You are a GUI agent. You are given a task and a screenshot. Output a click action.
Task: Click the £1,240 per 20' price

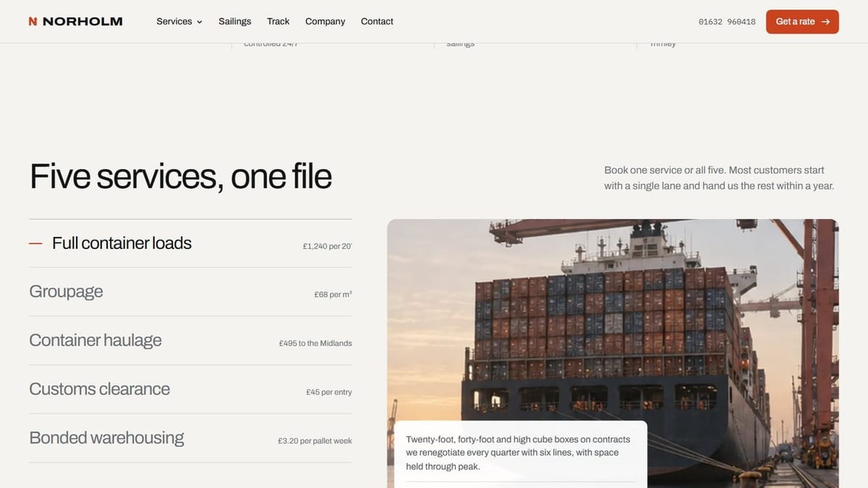327,247
